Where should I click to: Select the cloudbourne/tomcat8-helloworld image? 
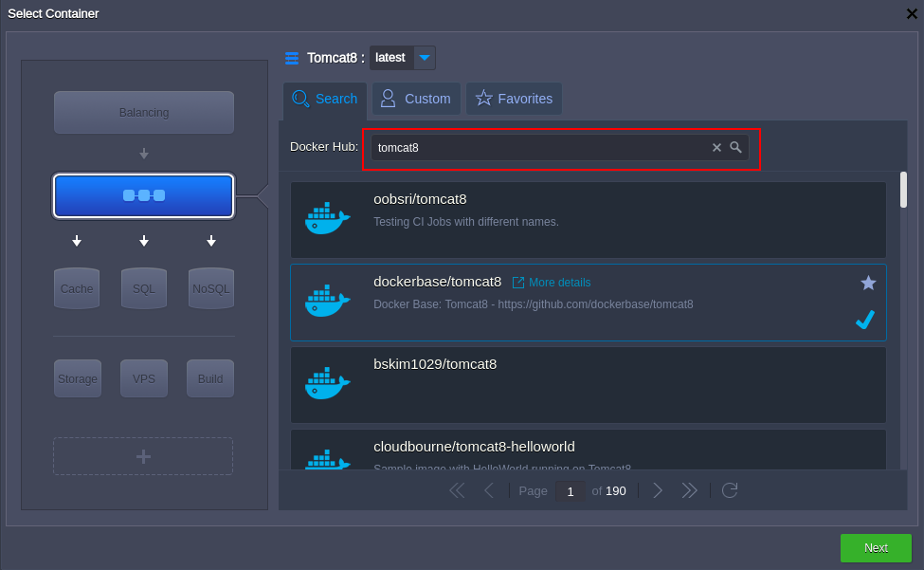[589, 450]
